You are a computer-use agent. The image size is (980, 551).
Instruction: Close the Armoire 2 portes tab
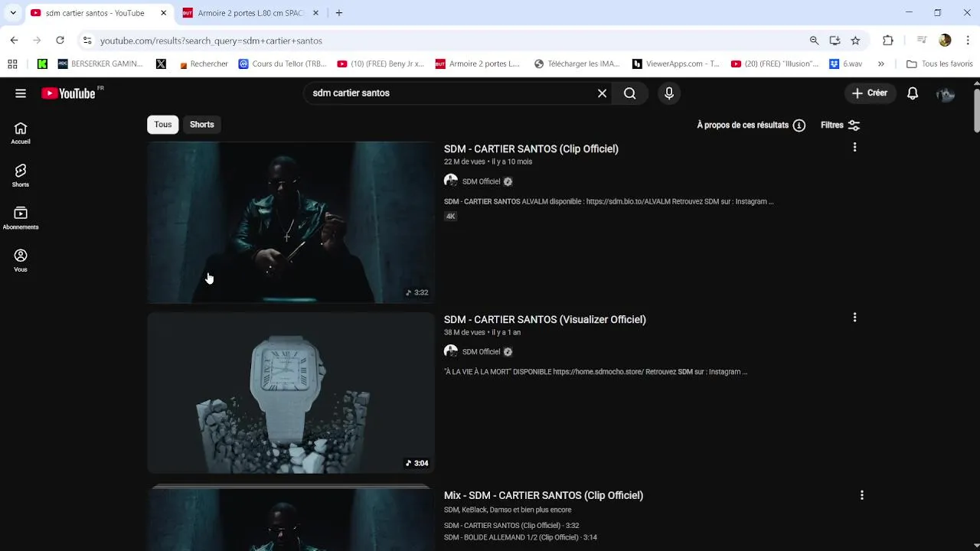coord(315,13)
